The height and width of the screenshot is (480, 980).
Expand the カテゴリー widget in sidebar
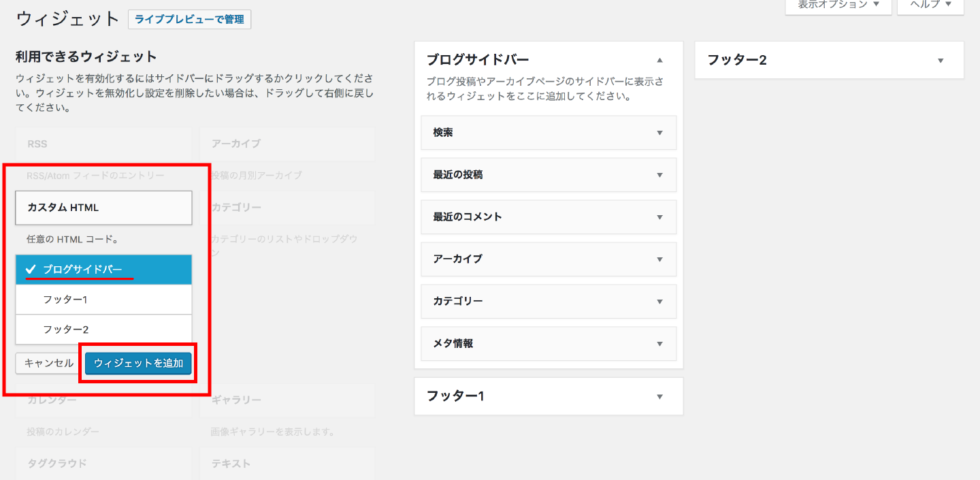click(659, 302)
